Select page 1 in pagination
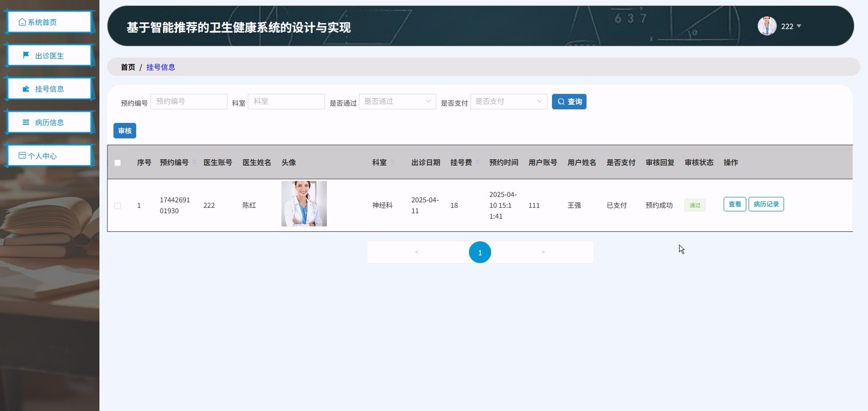The height and width of the screenshot is (411, 868). point(480,252)
